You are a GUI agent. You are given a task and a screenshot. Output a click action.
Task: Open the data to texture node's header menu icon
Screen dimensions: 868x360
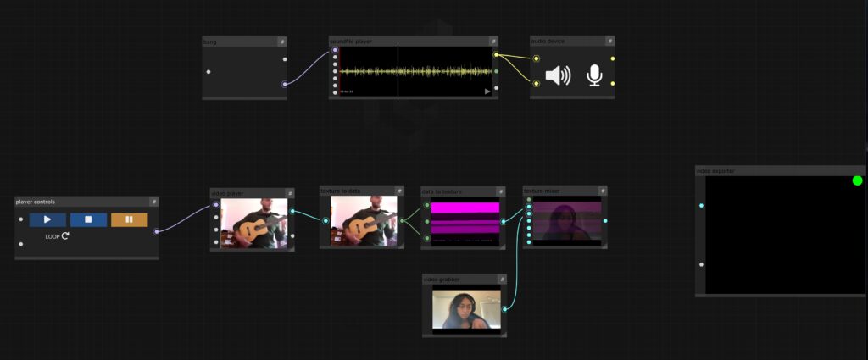pos(500,191)
